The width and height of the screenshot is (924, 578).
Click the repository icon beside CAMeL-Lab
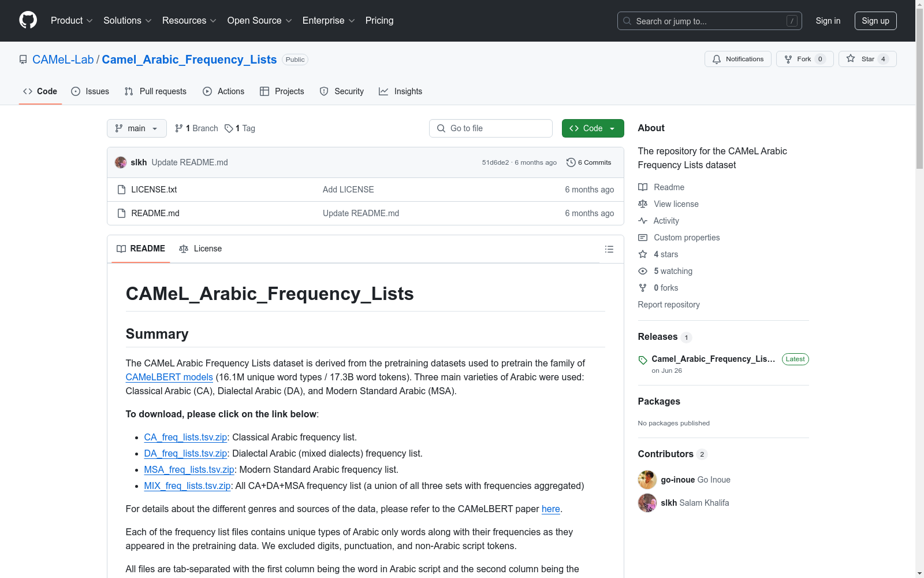23,60
